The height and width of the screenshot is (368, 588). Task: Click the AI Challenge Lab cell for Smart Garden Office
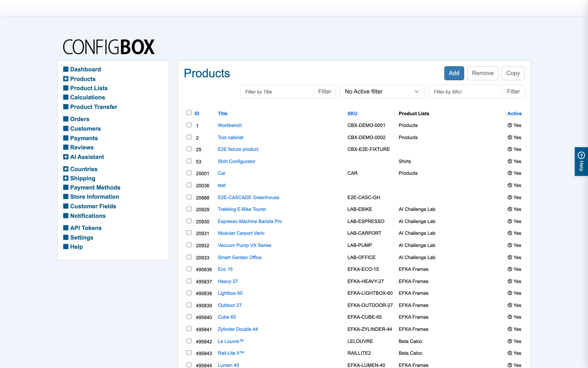pos(417,257)
